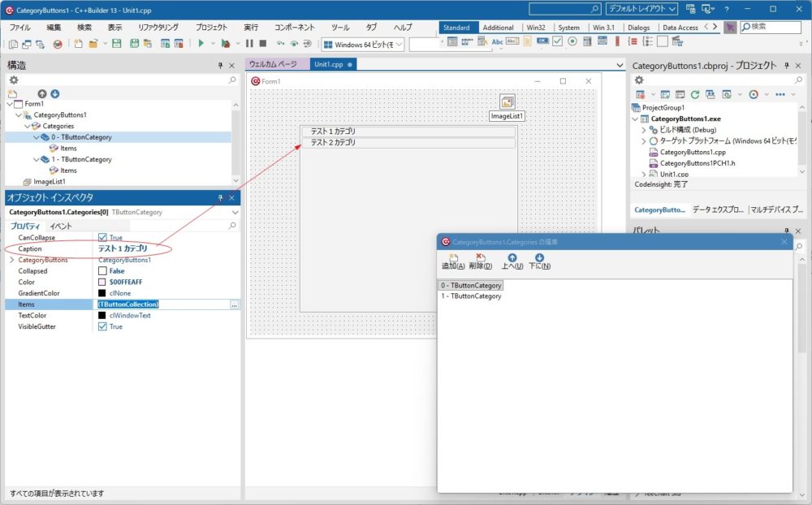The image size is (812, 505).
Task: Open the プロジェクト menu
Action: point(211,28)
